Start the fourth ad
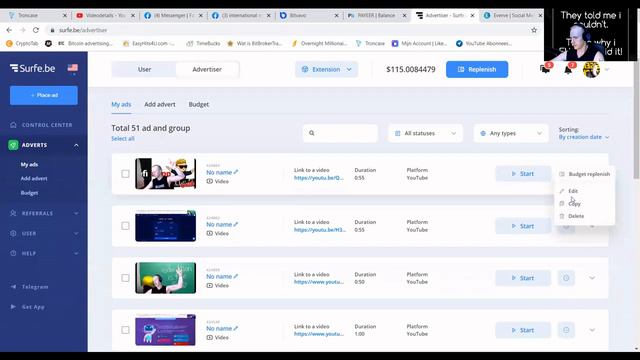This screenshot has height=360, width=640. [523, 330]
